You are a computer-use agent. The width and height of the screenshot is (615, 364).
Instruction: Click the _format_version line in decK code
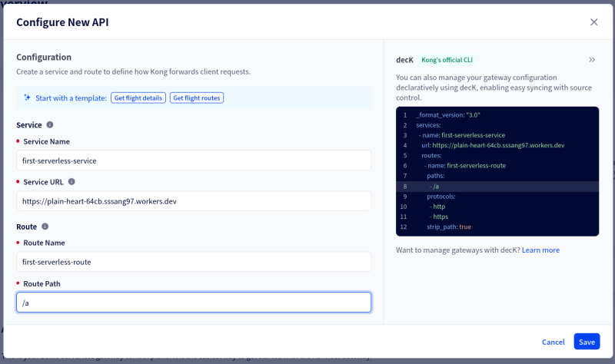[447, 115]
